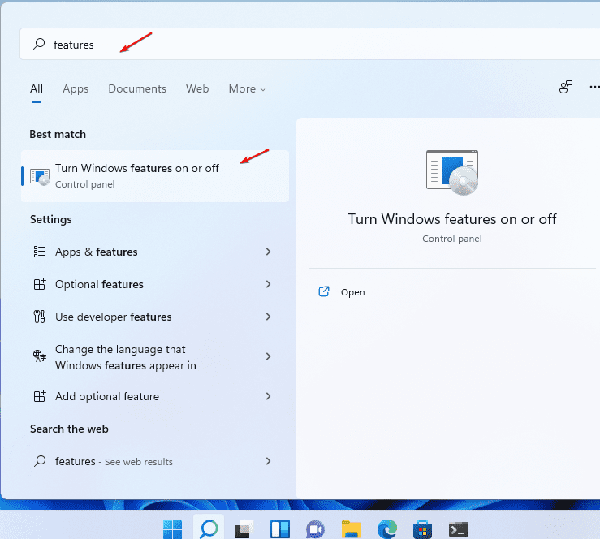Expand the web results chevron for features
This screenshot has height=539, width=600.
pyautogui.click(x=268, y=461)
